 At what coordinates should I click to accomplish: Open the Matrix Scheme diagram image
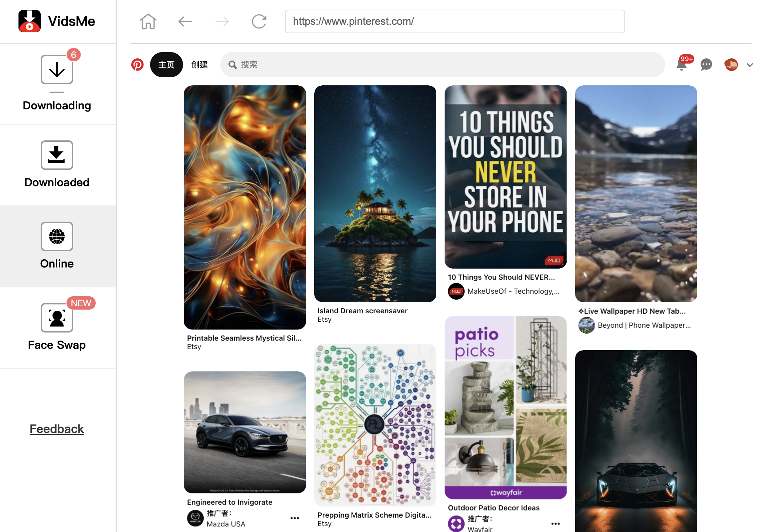pos(375,425)
